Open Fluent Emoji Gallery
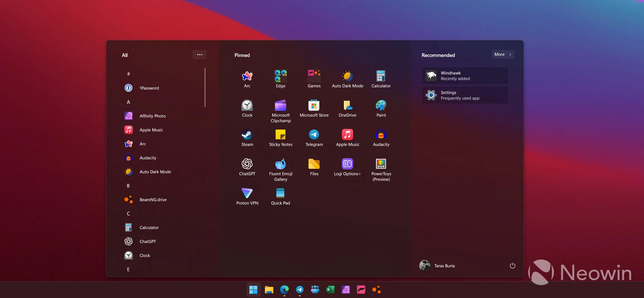The width and height of the screenshot is (644, 298). 281,170
